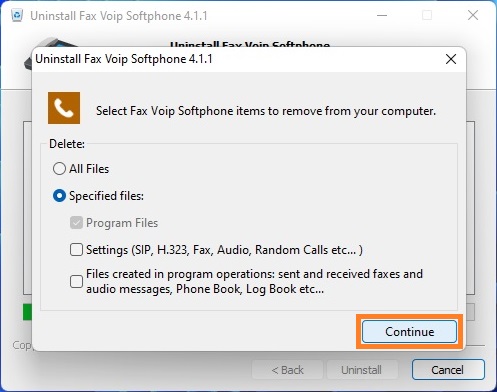Click the "Select Fax Voip Softphone items" instruction text
The image size is (497, 392).
(x=266, y=111)
